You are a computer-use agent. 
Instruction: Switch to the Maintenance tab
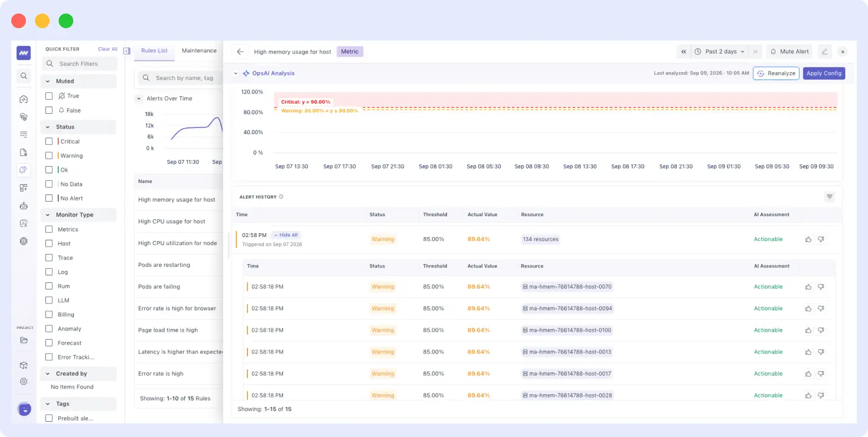point(199,51)
